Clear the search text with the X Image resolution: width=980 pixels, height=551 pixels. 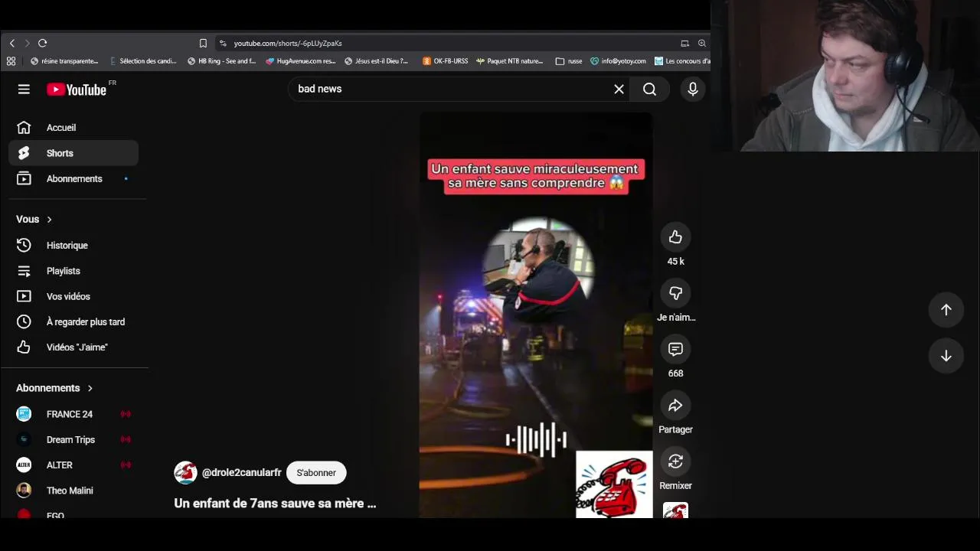point(619,90)
